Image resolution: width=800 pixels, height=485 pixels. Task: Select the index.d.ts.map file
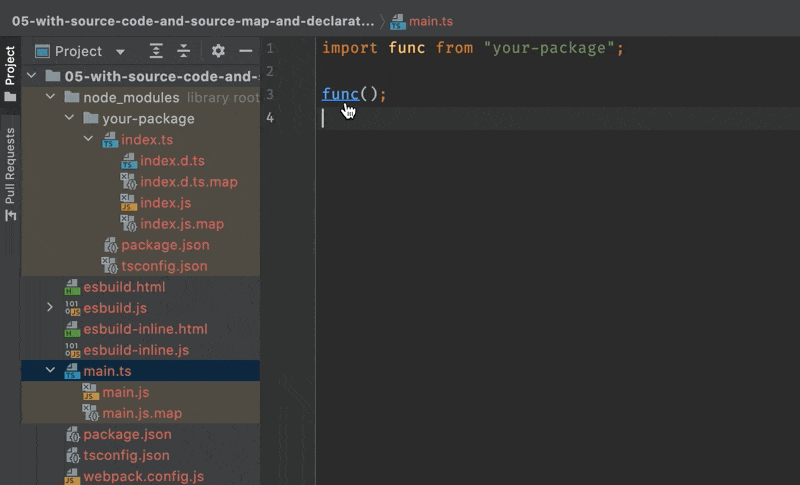[189, 182]
